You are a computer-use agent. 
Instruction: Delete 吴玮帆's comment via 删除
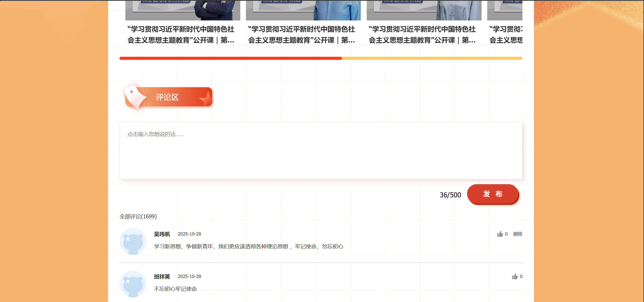(x=518, y=234)
